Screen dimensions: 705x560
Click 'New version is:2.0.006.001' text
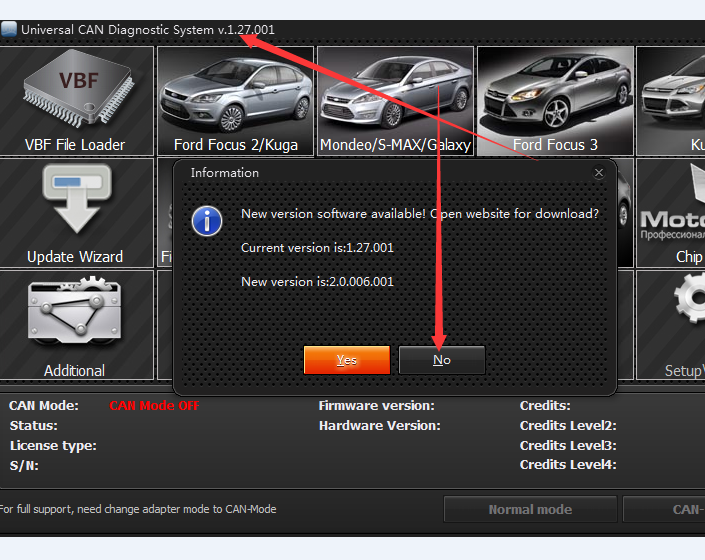[317, 282]
